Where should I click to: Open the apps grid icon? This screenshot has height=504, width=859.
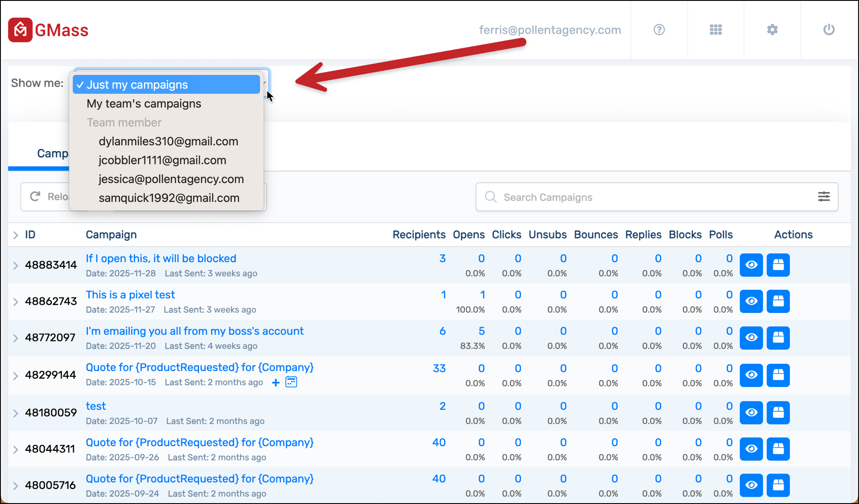click(x=715, y=30)
